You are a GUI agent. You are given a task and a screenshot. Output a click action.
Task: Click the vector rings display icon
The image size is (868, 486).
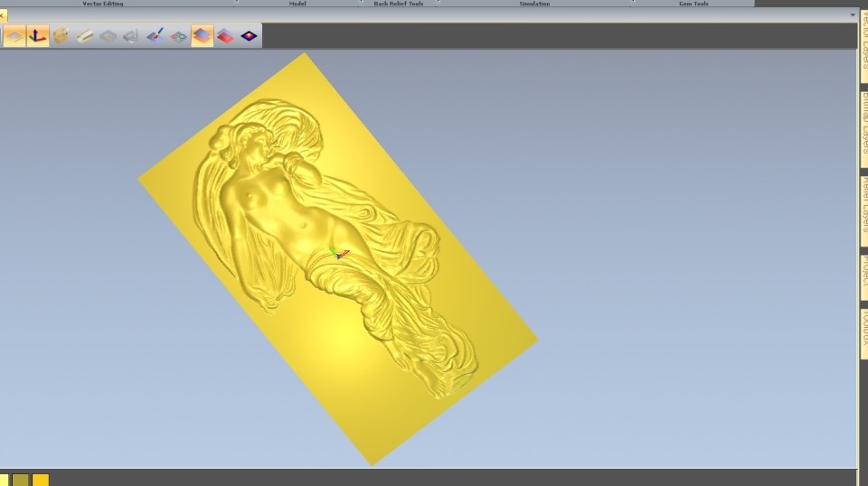[178, 36]
